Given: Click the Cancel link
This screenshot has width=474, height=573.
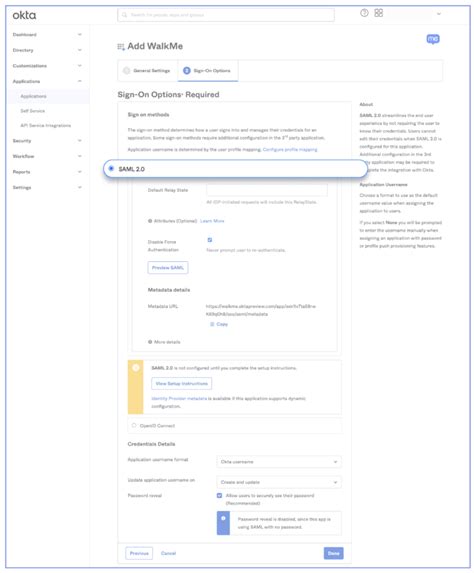Looking at the screenshot, I should pos(168,553).
